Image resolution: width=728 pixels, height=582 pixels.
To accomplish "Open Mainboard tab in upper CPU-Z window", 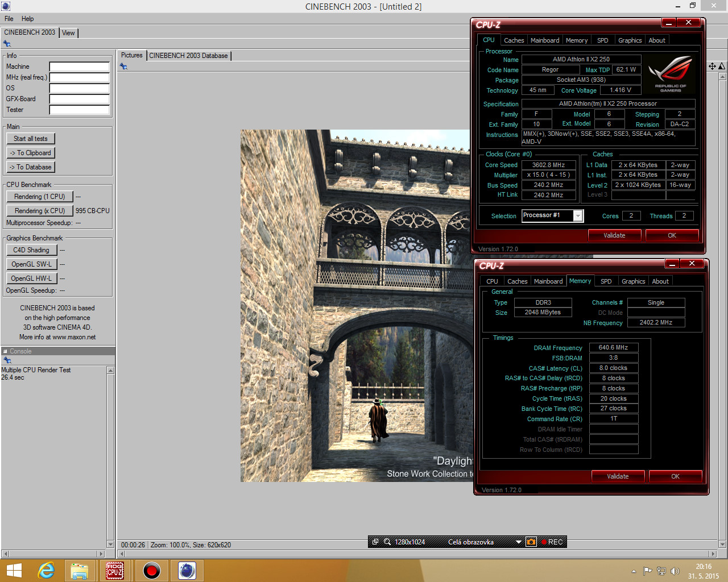I will tap(545, 40).
